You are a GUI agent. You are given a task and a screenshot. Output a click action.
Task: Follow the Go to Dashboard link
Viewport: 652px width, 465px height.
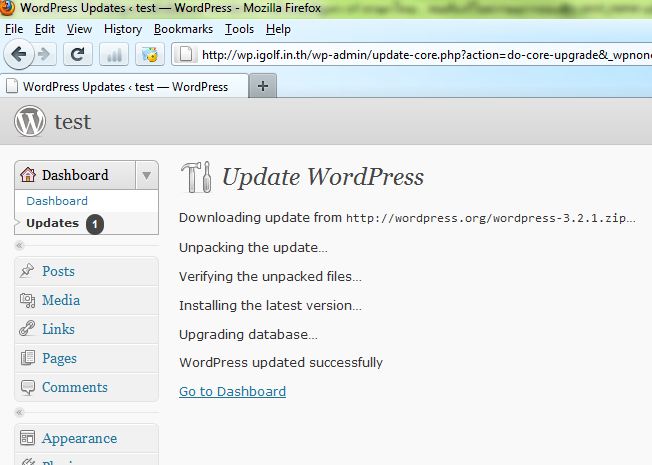232,391
